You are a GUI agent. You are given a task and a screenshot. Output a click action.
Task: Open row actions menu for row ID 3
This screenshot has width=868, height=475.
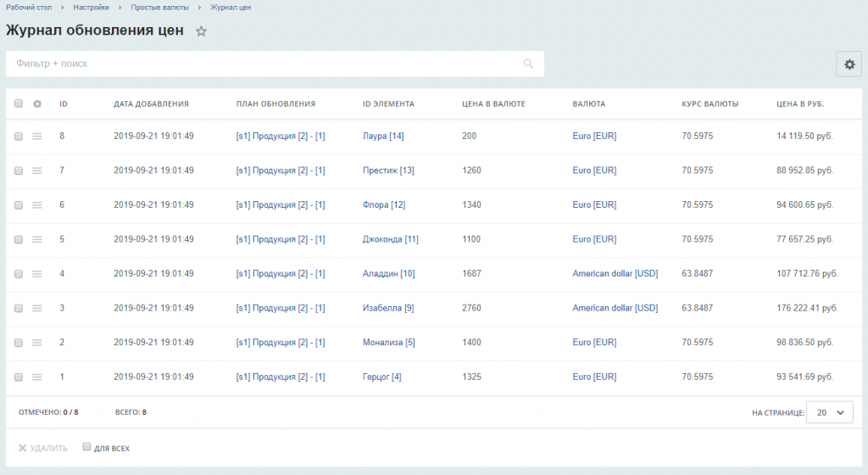(37, 308)
